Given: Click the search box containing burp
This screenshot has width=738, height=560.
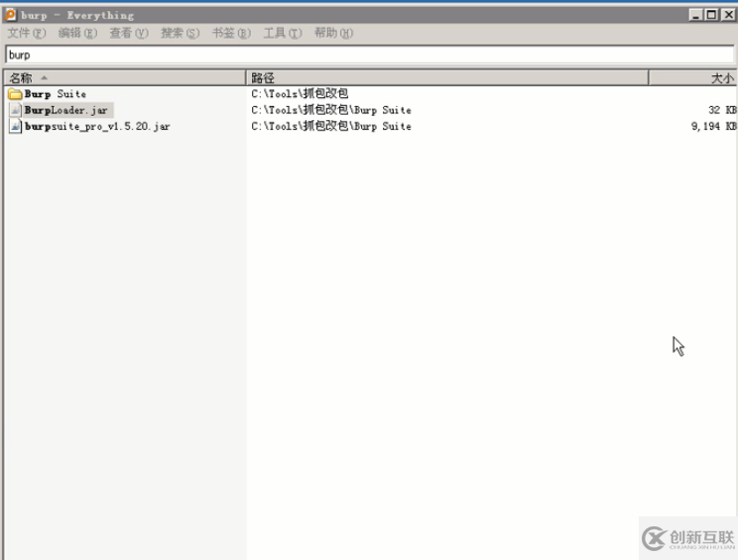Looking at the screenshot, I should (x=369, y=55).
